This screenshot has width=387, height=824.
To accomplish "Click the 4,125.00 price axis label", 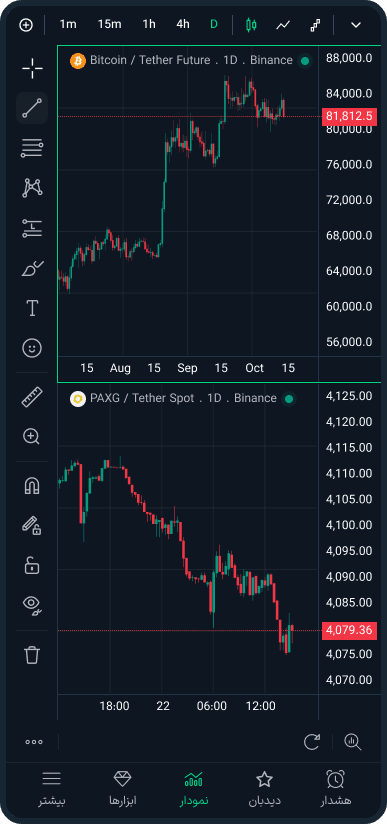I will tap(349, 396).
